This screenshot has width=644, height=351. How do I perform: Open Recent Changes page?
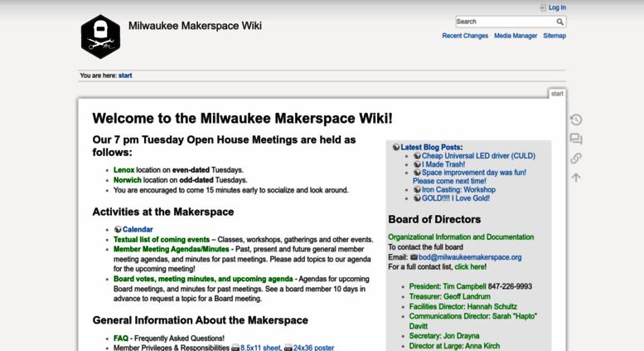click(465, 36)
